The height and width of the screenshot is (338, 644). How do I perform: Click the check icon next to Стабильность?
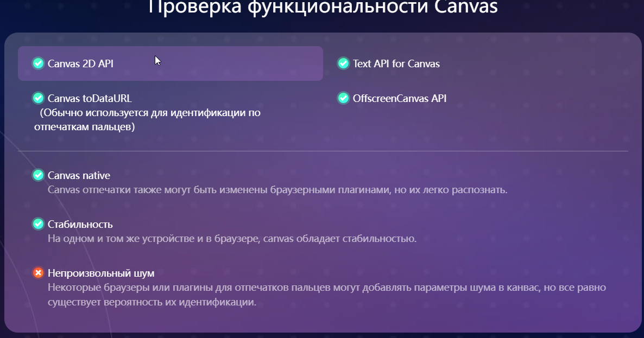[x=38, y=225]
